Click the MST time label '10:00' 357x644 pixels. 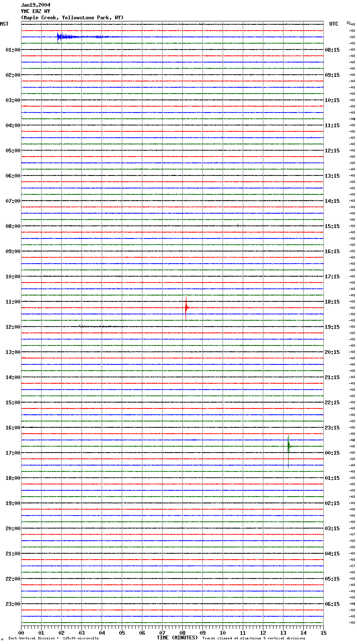pyautogui.click(x=13, y=277)
